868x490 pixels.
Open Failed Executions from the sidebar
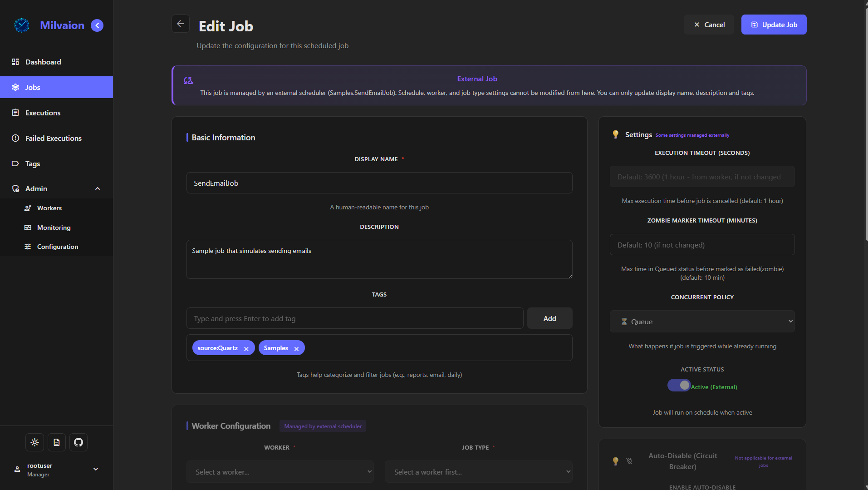pyautogui.click(x=53, y=138)
